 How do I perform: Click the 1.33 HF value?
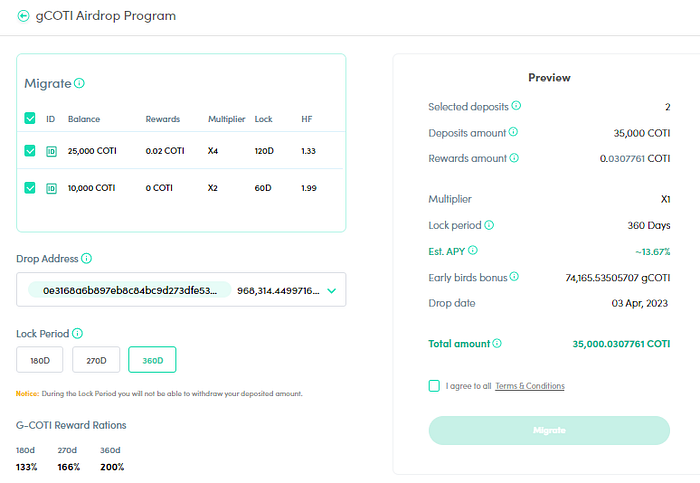(x=308, y=151)
